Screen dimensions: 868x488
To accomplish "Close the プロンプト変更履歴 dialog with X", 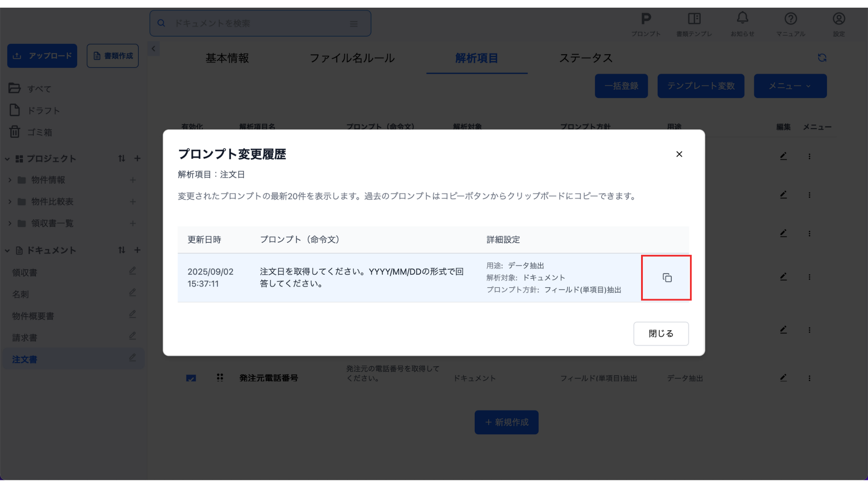I will tap(679, 154).
